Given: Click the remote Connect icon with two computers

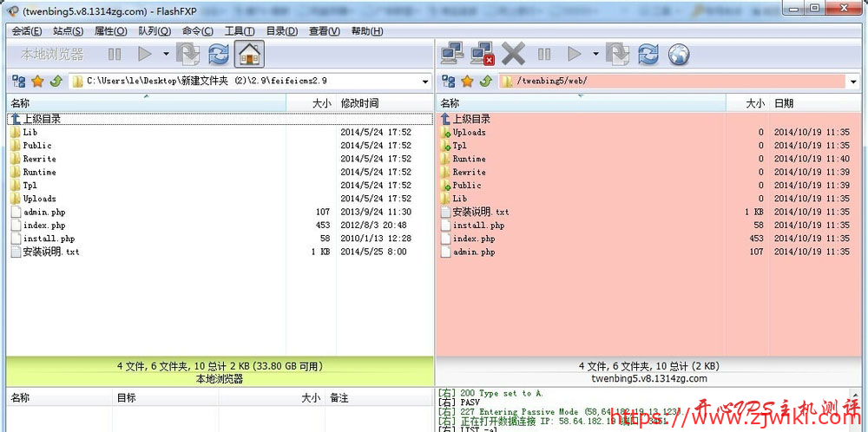Looking at the screenshot, I should tap(451, 55).
